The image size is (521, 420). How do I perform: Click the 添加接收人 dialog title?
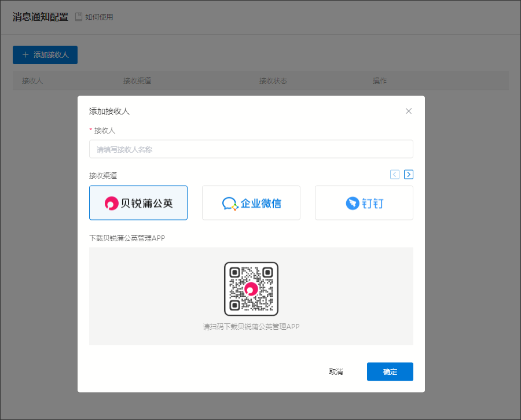click(x=109, y=111)
